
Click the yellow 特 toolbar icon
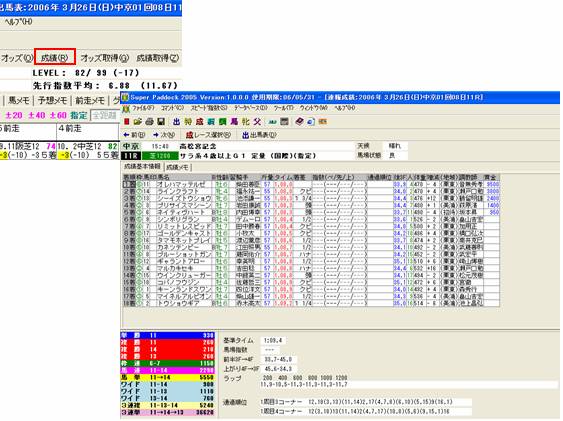tap(188, 122)
